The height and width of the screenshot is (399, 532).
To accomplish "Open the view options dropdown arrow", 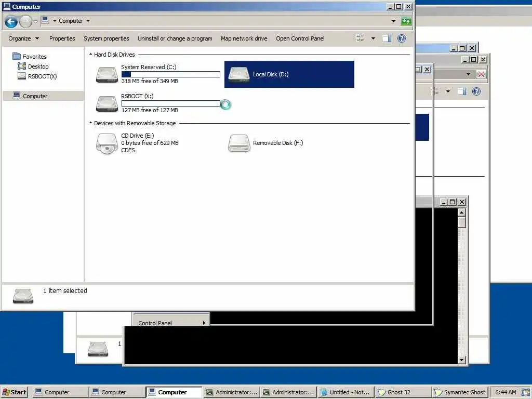I will pyautogui.click(x=373, y=38).
